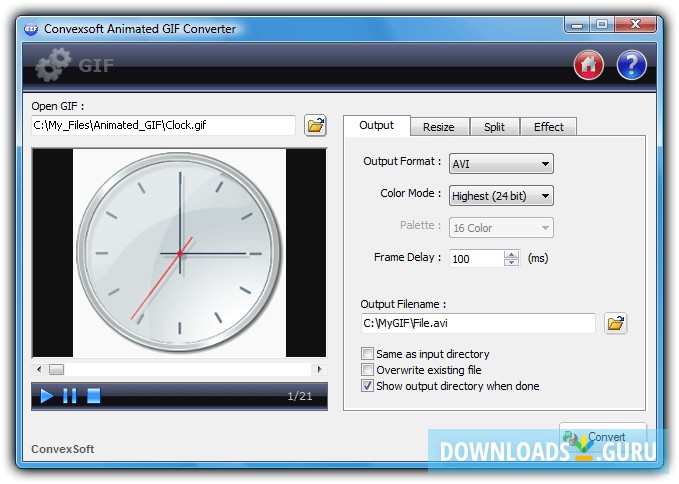Click the red Home icon

588,65
